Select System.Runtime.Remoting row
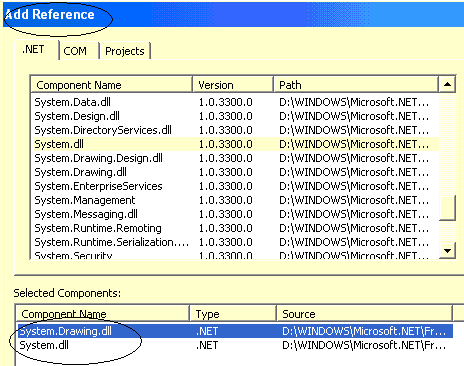 coord(235,228)
